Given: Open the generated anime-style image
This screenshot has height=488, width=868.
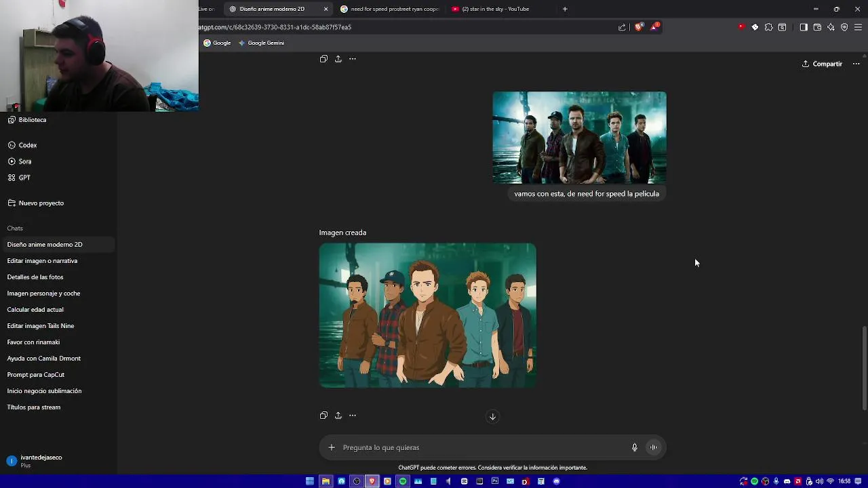Looking at the screenshot, I should pyautogui.click(x=428, y=315).
